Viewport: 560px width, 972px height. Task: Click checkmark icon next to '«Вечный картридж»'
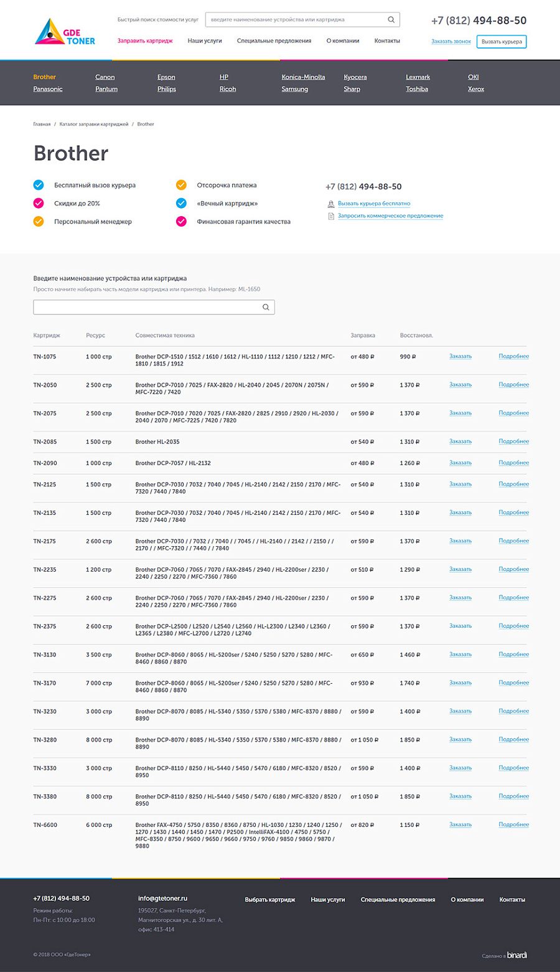[x=181, y=203]
